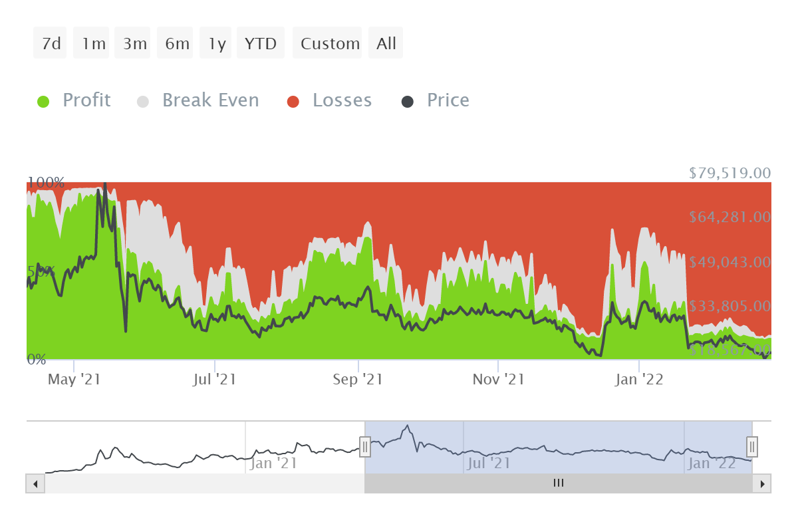Open the Custom date range picker

click(x=329, y=43)
